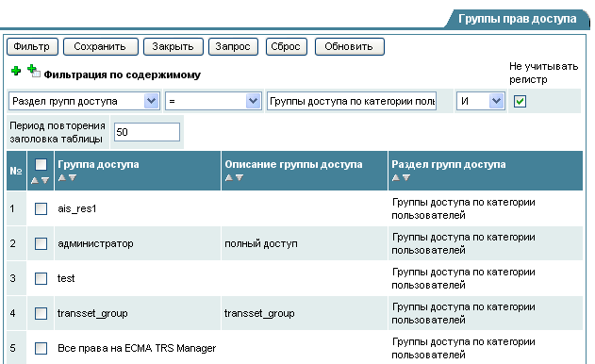The height and width of the screenshot is (364, 595).
Task: Check the select-all box in table header
Action: point(41,165)
